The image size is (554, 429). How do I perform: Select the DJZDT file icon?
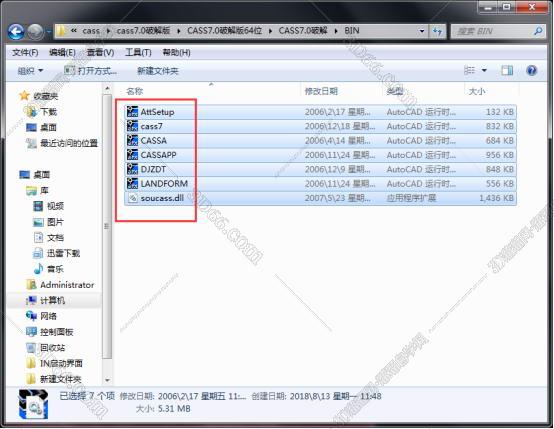[132, 169]
